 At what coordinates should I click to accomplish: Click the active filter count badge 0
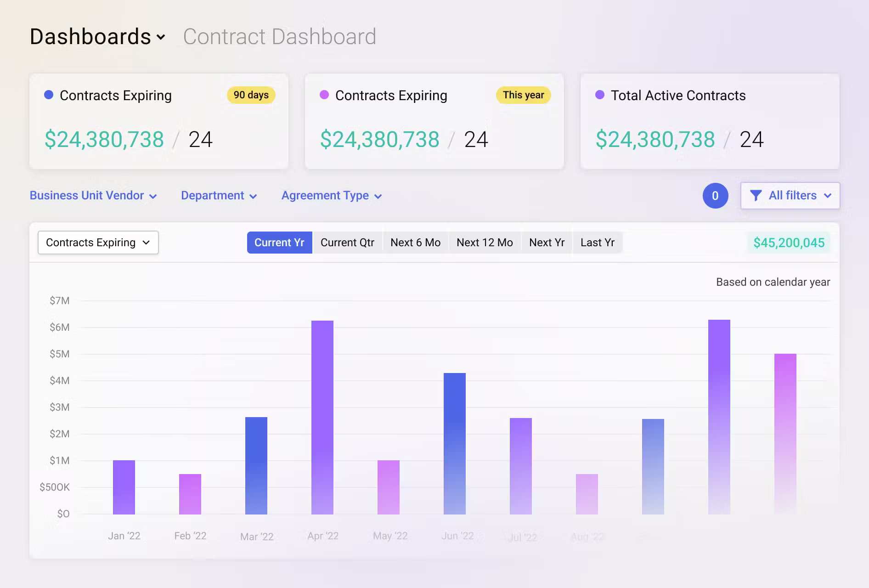coord(715,196)
